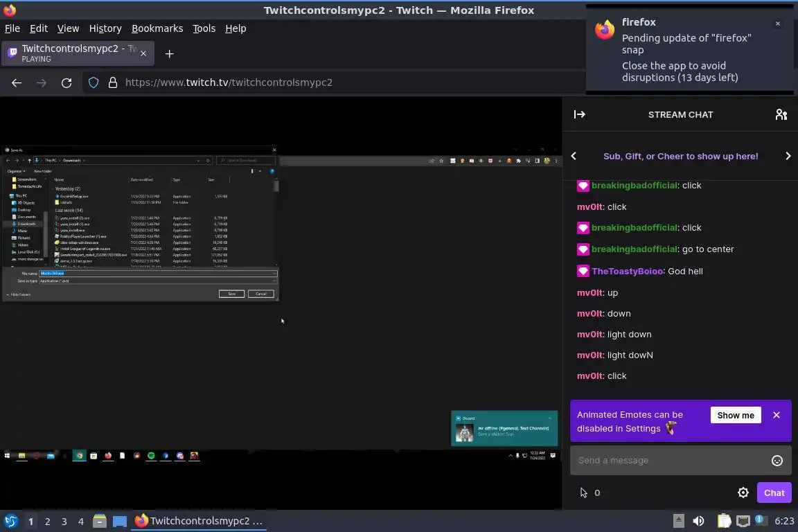Click New folder in Save As dialog

point(43,171)
